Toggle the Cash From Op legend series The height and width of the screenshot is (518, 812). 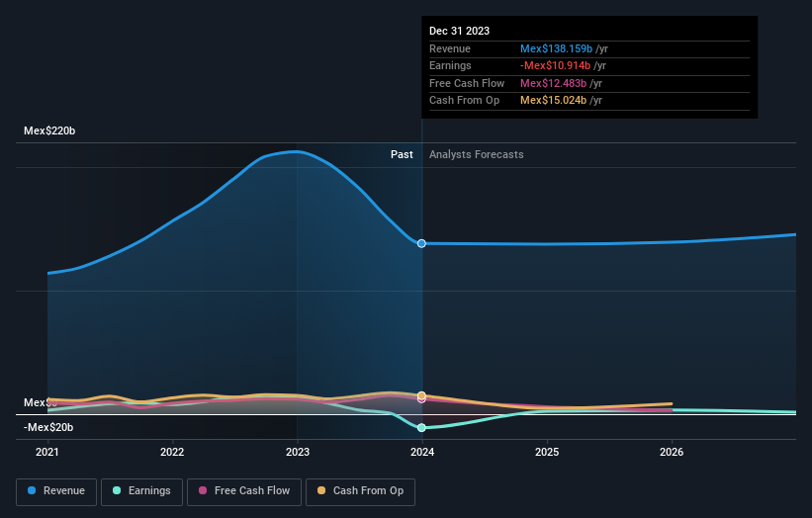(360, 491)
